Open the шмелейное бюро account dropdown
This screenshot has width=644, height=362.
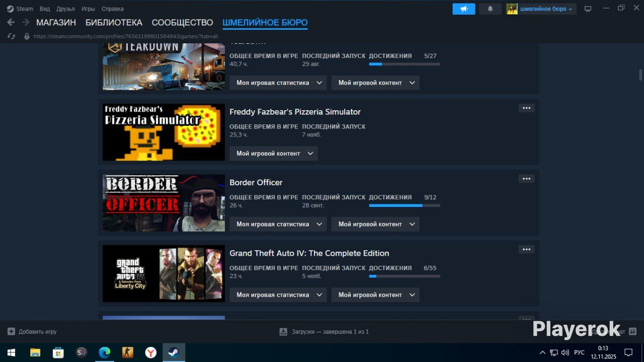click(546, 9)
